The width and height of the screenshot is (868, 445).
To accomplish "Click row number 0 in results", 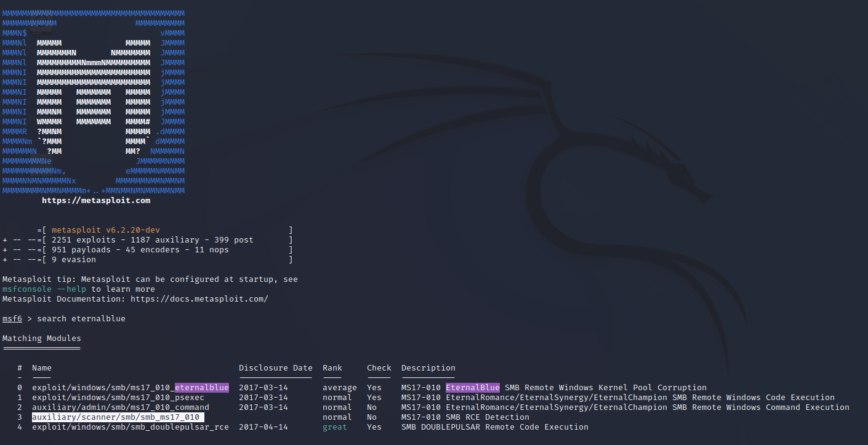I will [20, 387].
